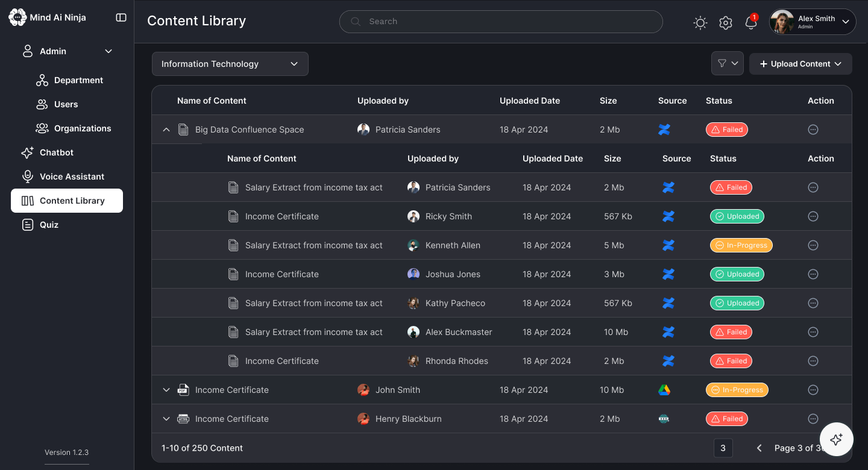Viewport: 868px width, 470px height.
Task: Click 5 Mb size in Kenneth Allen row
Action: coord(614,245)
